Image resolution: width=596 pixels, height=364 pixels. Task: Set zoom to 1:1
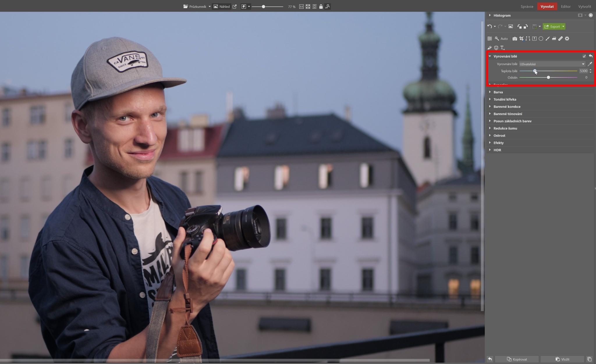pyautogui.click(x=301, y=6)
